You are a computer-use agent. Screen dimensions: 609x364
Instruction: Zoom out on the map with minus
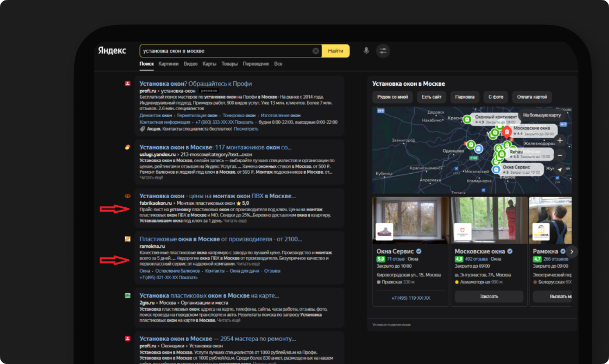click(560, 155)
